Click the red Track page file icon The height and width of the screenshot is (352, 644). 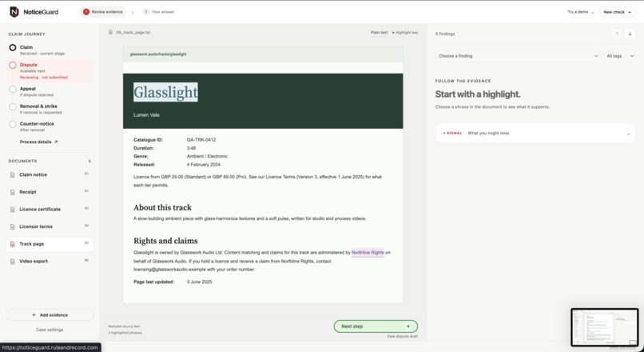pyautogui.click(x=12, y=244)
